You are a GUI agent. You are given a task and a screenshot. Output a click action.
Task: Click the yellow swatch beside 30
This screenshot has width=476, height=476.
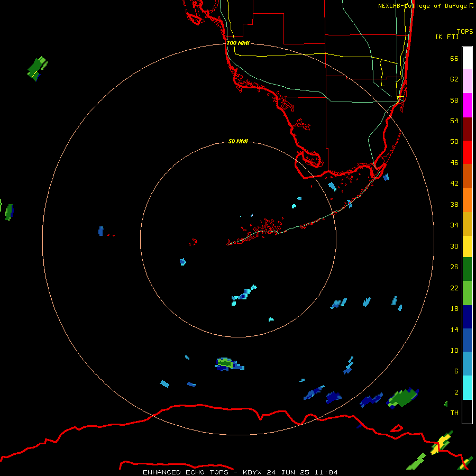click(467, 246)
